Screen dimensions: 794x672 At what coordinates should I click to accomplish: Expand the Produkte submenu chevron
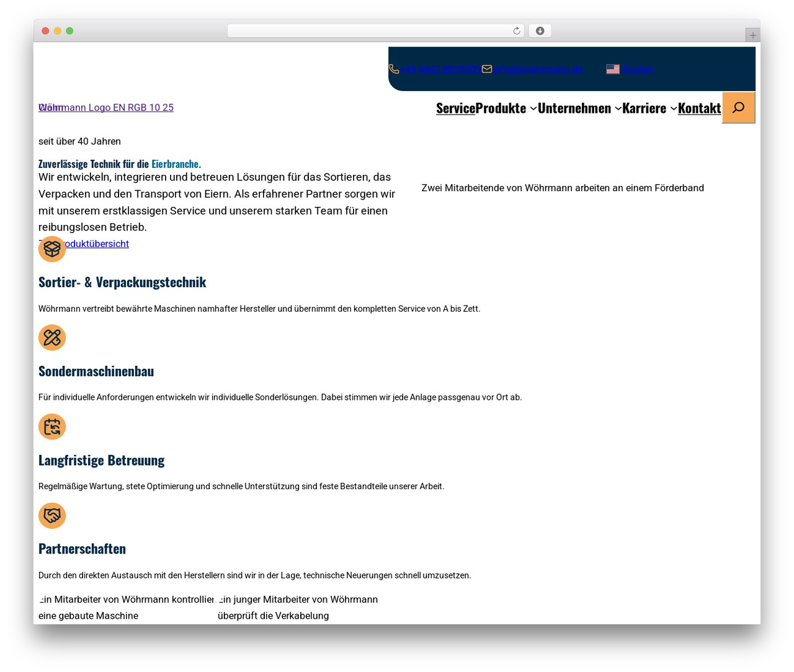(533, 108)
